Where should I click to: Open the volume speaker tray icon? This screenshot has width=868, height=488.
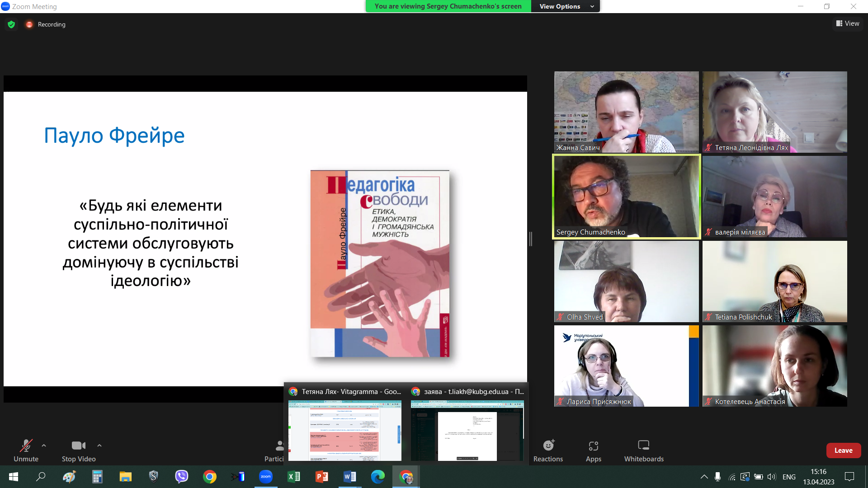click(x=772, y=477)
